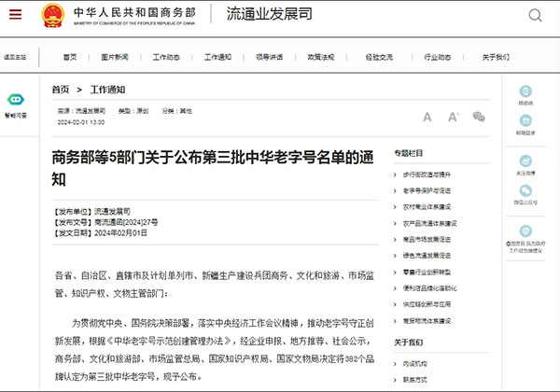Decrease font size with A- icon
This screenshot has height=392, width=560.
(x=427, y=117)
